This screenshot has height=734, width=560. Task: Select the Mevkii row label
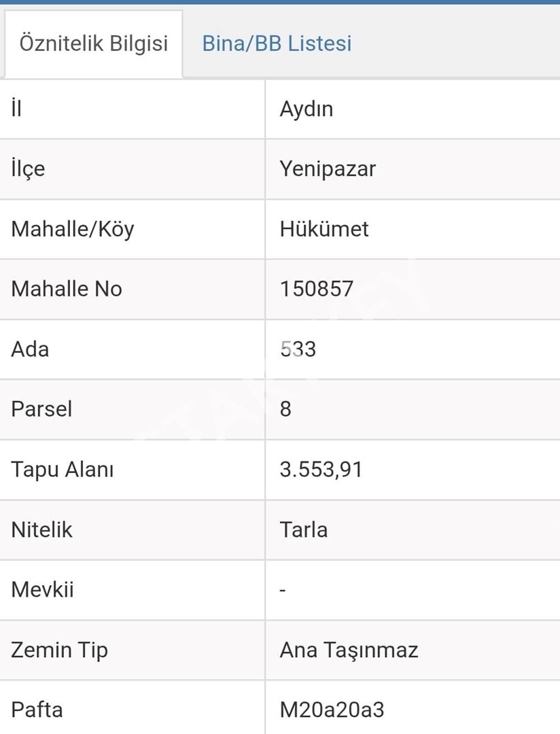[x=42, y=589]
